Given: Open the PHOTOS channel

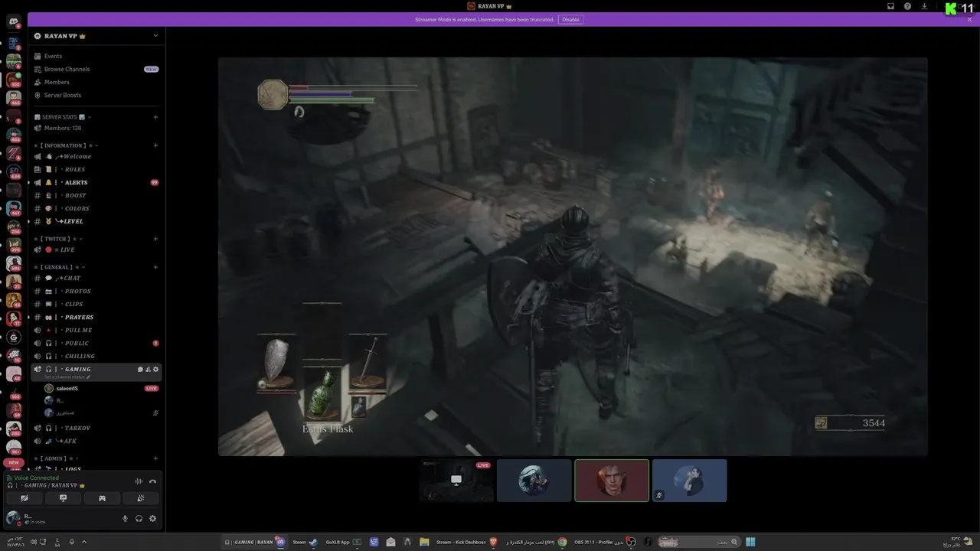Looking at the screenshot, I should click(x=96, y=291).
